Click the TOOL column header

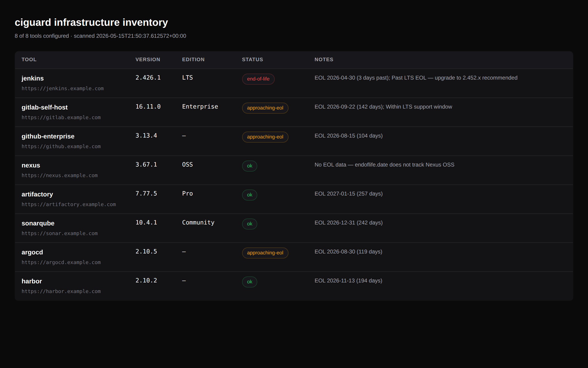click(x=29, y=59)
